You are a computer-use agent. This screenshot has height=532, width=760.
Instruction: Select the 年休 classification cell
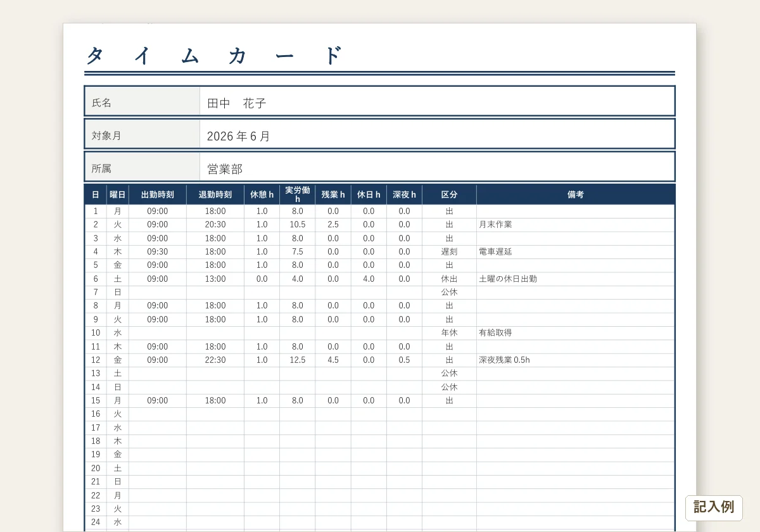click(x=450, y=332)
